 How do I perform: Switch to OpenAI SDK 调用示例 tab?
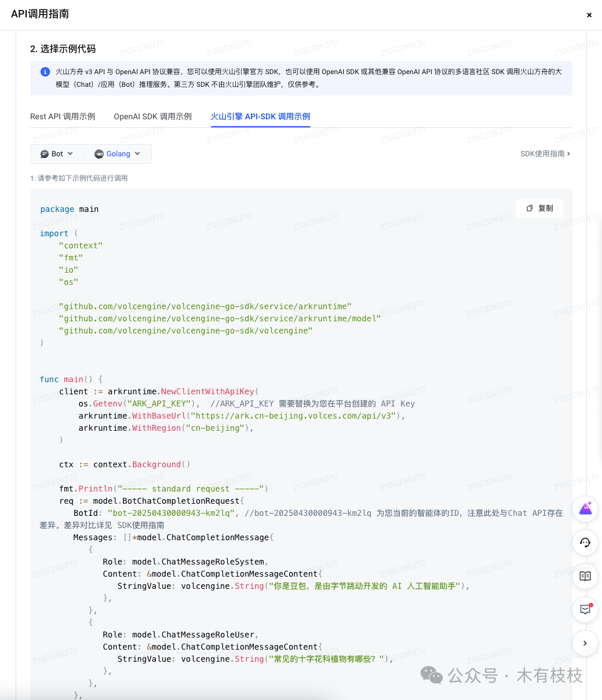[153, 116]
